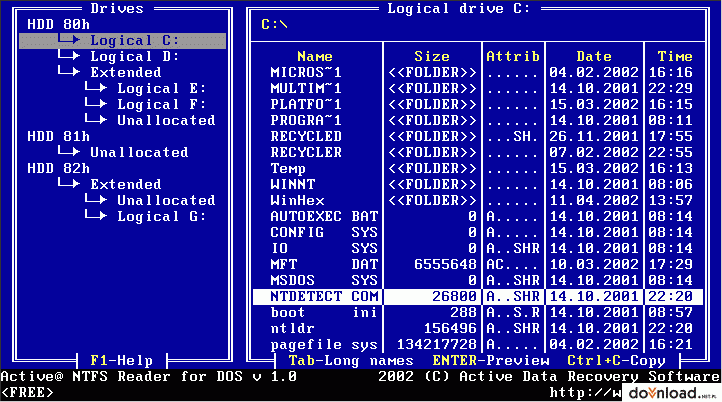Click the Size column header
The width and height of the screenshot is (722, 402).
[431, 56]
